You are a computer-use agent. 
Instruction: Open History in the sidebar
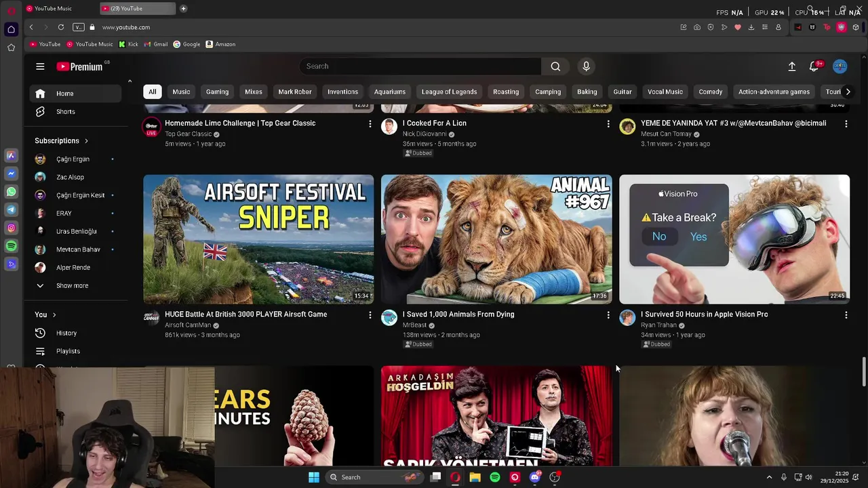[75, 333]
